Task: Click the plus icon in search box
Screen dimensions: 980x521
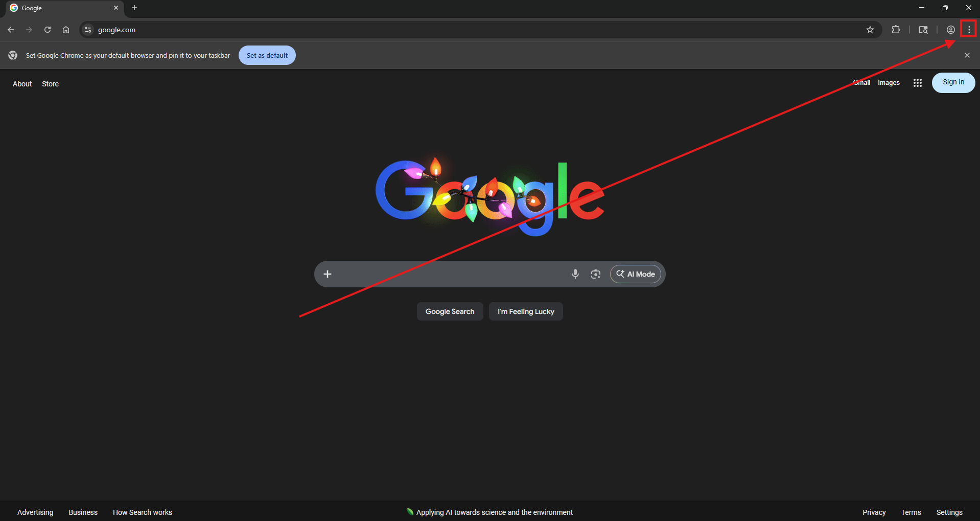Action: [x=328, y=274]
